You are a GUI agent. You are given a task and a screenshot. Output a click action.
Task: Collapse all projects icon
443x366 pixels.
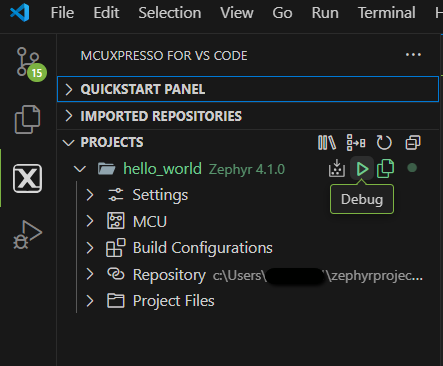coord(413,143)
